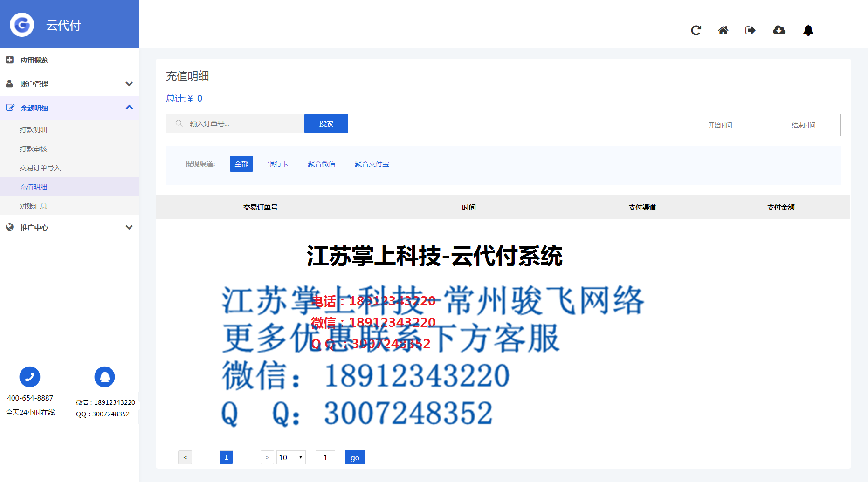This screenshot has height=482, width=868.
Task: Click the cloud download icon
Action: pos(779,30)
